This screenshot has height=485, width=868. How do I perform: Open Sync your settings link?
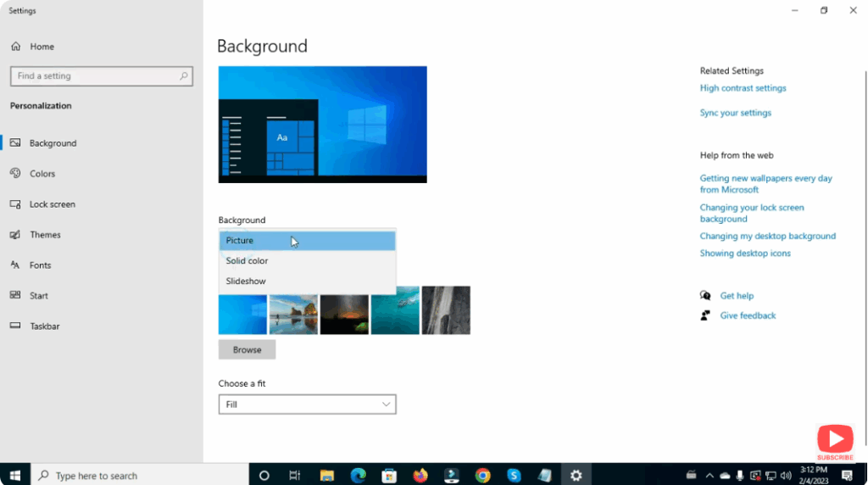click(x=735, y=113)
